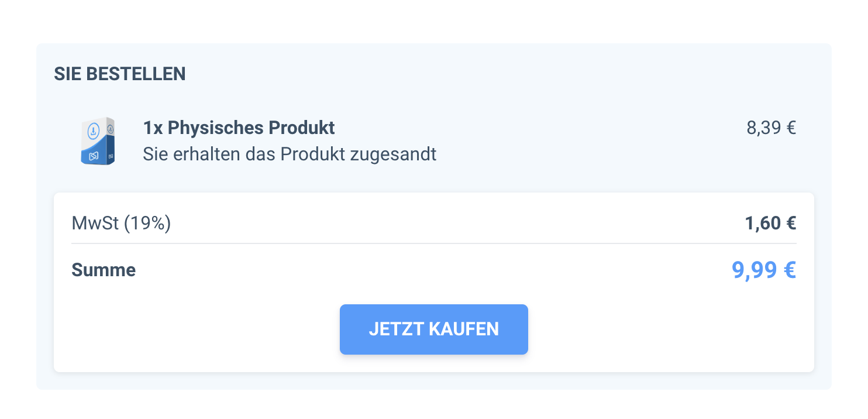
Task: Click the download arrow circle on product box
Action: [x=93, y=131]
